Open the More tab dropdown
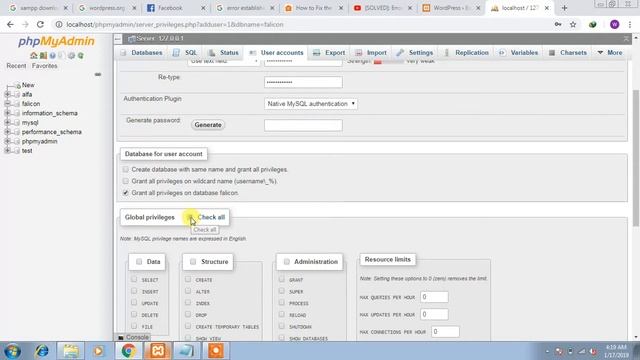The width and height of the screenshot is (640, 360). (610, 53)
